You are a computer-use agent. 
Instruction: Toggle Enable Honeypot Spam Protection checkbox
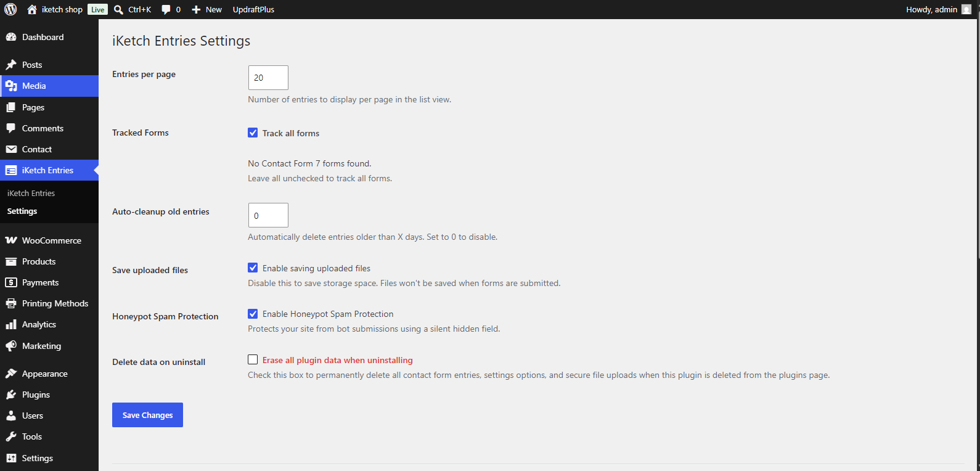pos(253,314)
